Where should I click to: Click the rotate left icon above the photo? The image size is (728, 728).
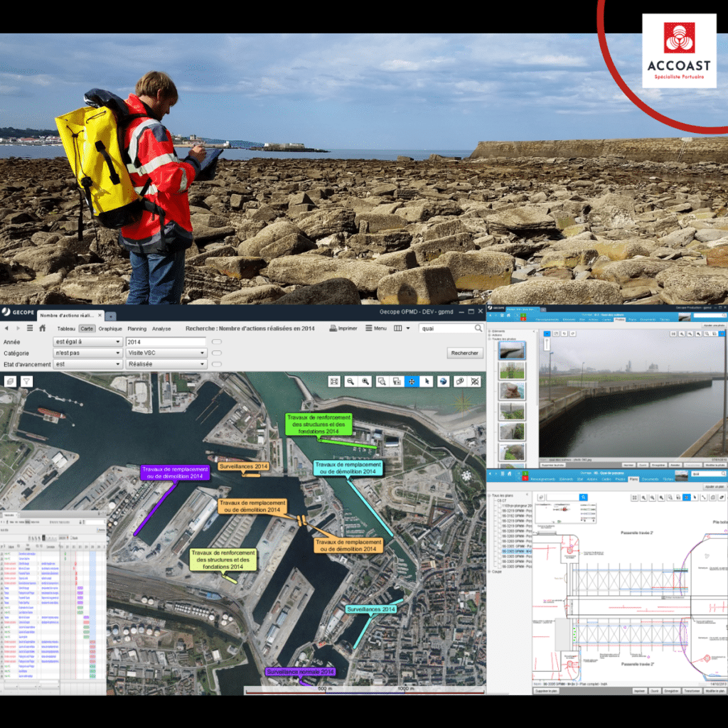(x=564, y=333)
